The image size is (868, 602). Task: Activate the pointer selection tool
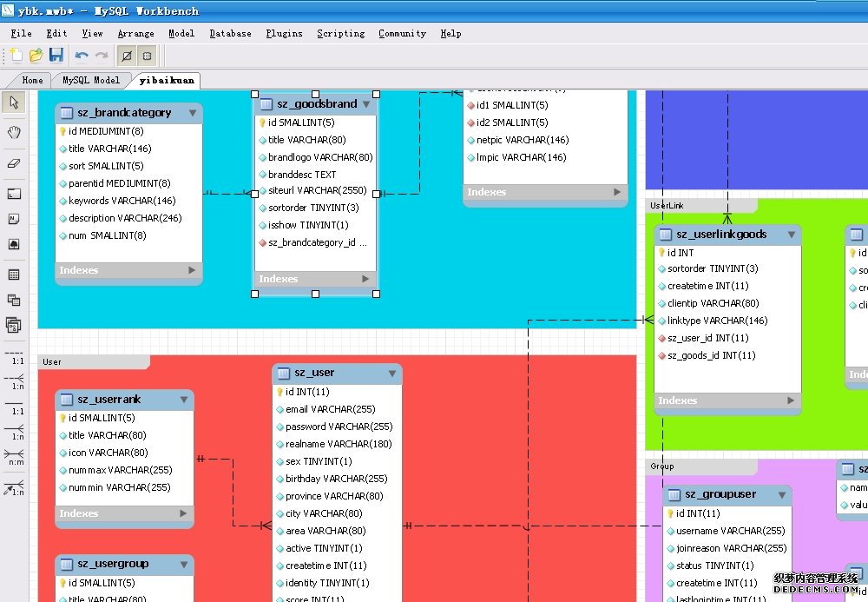[14, 103]
